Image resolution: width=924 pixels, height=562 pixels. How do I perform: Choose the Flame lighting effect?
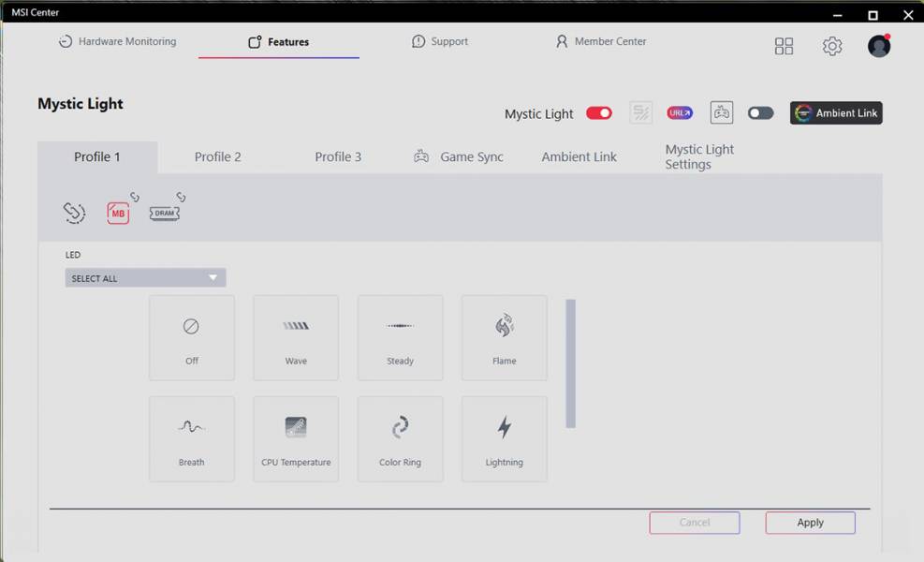[x=504, y=338]
